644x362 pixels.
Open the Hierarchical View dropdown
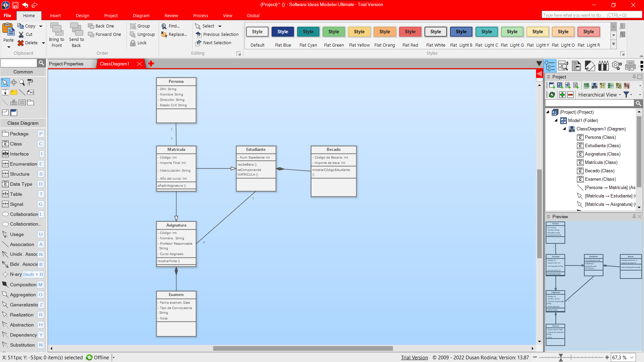[599, 95]
